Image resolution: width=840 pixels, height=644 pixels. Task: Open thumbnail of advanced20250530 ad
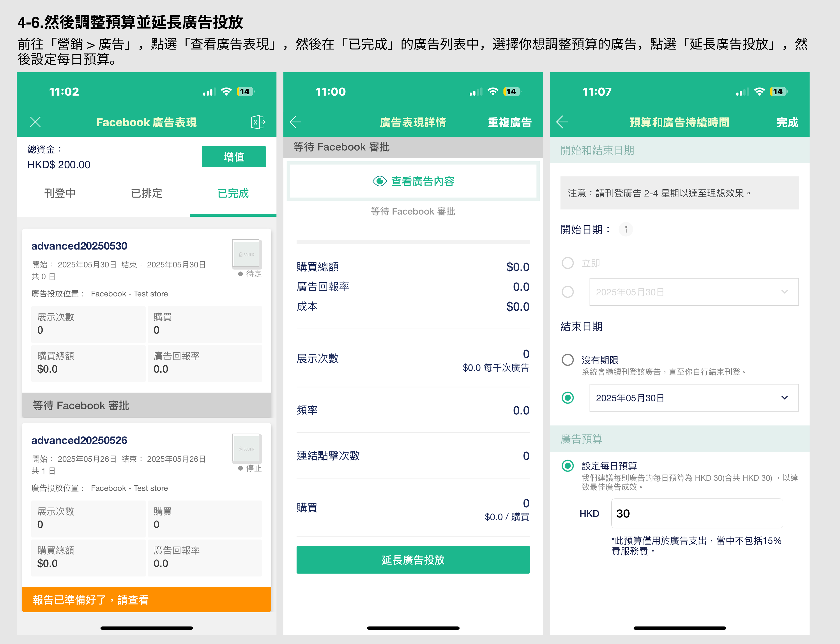[x=247, y=254]
